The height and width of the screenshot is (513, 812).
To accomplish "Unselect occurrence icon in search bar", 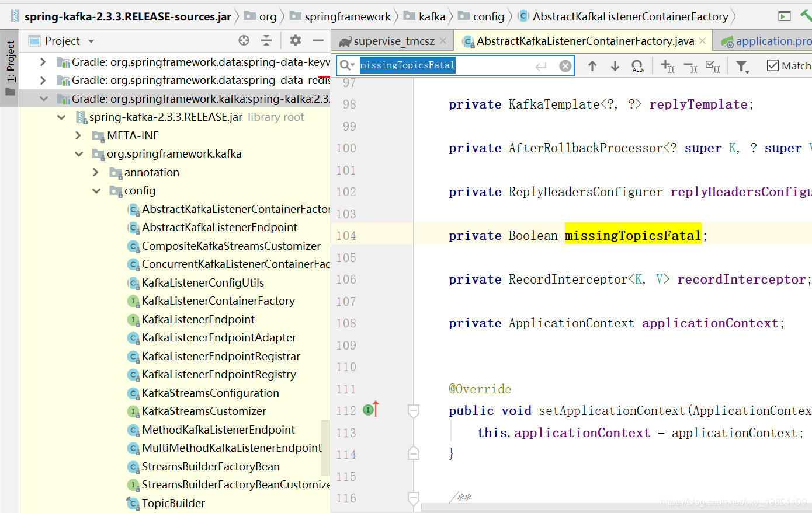I will (690, 66).
